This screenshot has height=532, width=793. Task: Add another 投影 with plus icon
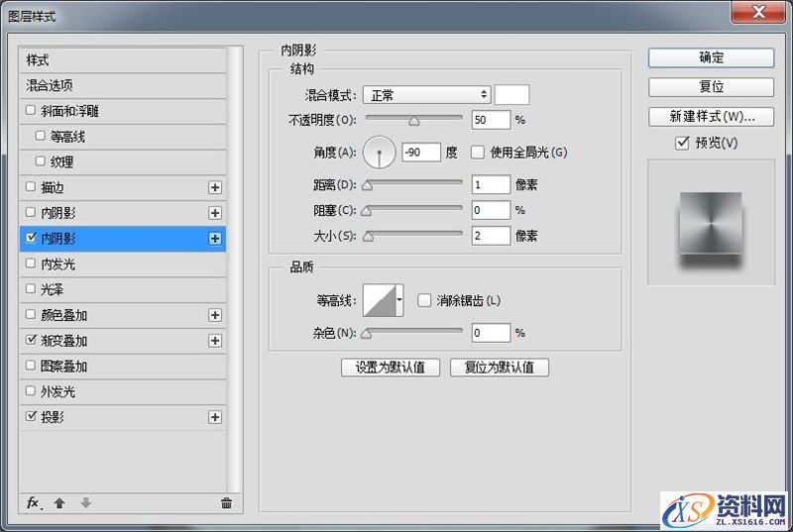point(215,417)
